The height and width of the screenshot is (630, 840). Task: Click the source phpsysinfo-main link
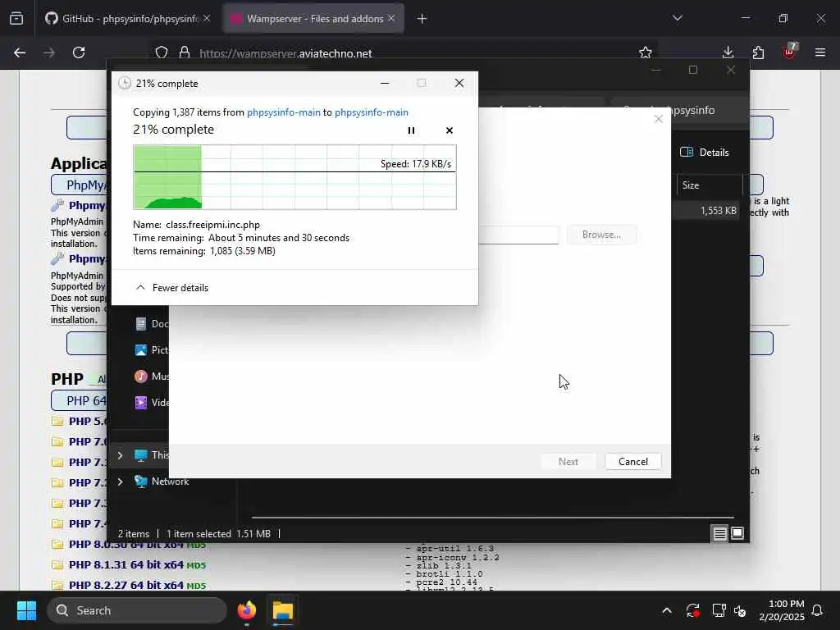pos(283,112)
